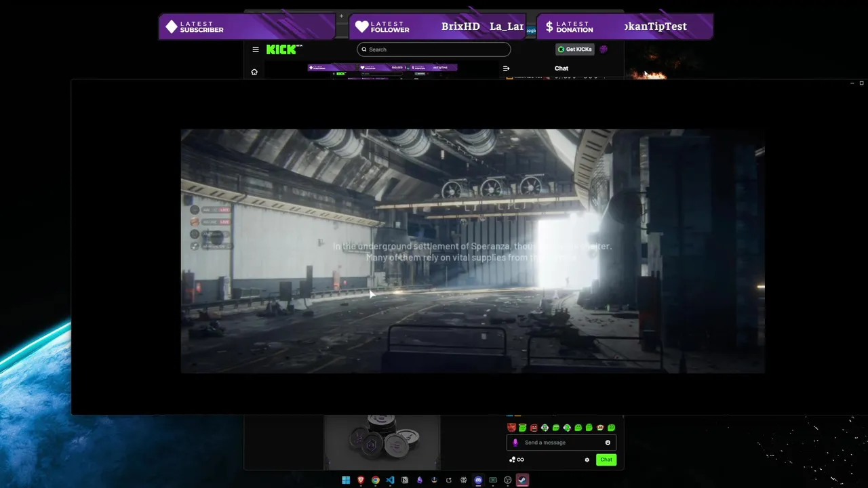Pick the red bearded face emote
The width and height of the screenshot is (868, 488).
pyautogui.click(x=511, y=428)
